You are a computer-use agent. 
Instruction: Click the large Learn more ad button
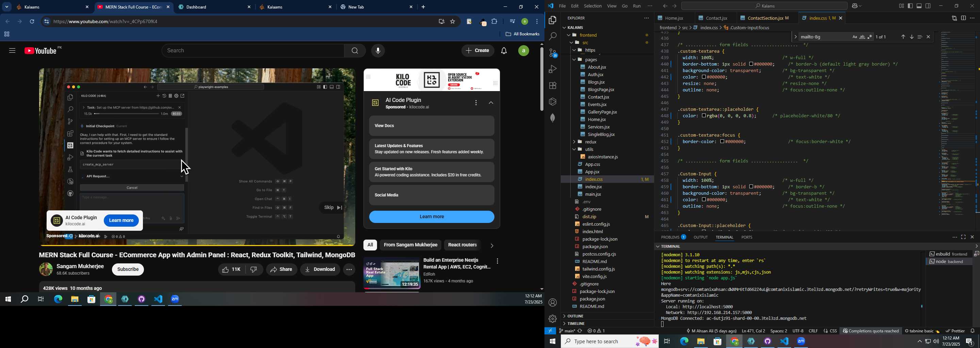(x=432, y=216)
